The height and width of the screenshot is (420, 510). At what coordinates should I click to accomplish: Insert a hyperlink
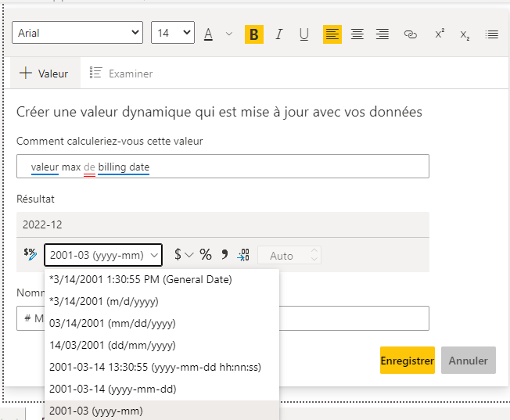point(410,34)
